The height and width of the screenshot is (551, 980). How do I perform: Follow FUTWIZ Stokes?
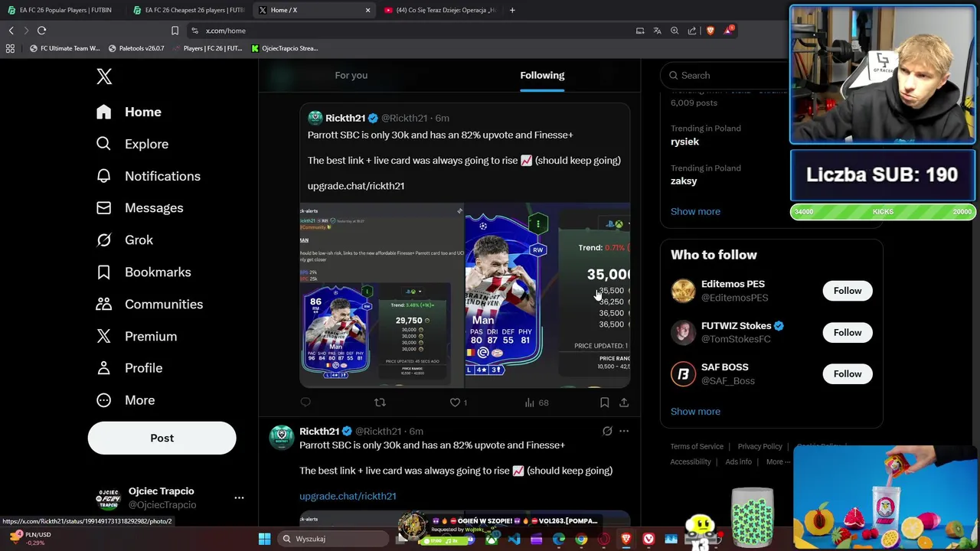848,332
